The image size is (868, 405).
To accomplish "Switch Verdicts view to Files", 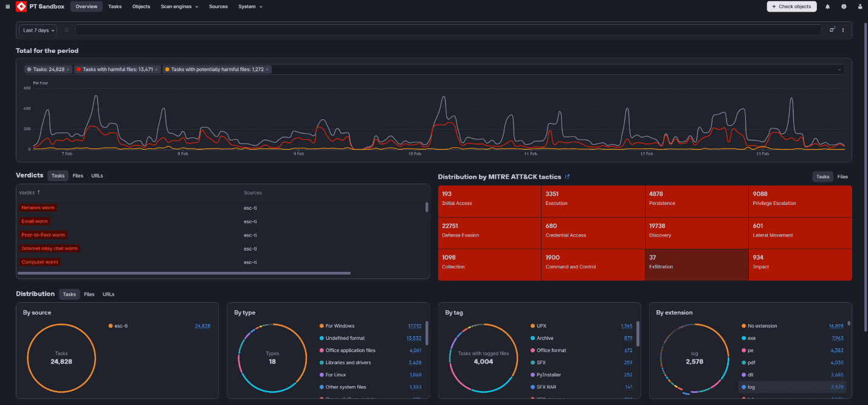I will pyautogui.click(x=78, y=176).
